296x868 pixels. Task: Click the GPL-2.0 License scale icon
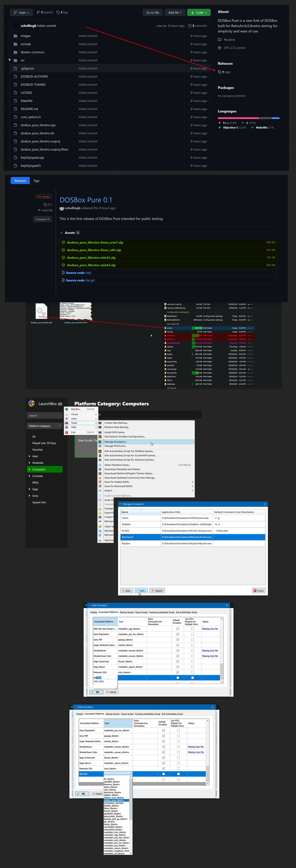click(x=220, y=48)
